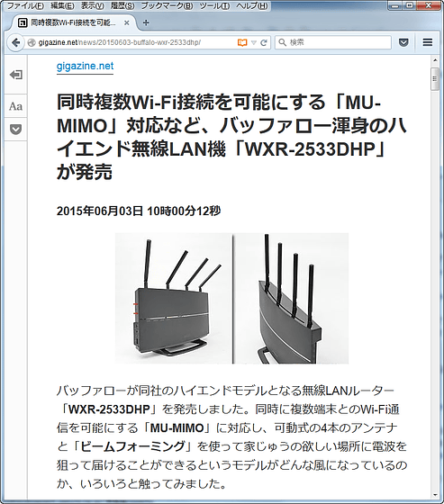Click bold text ビームフォーミング

point(132,446)
